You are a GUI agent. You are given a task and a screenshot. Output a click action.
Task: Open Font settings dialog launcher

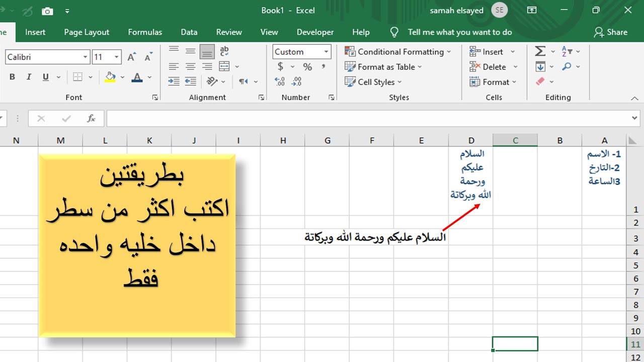pyautogui.click(x=155, y=98)
